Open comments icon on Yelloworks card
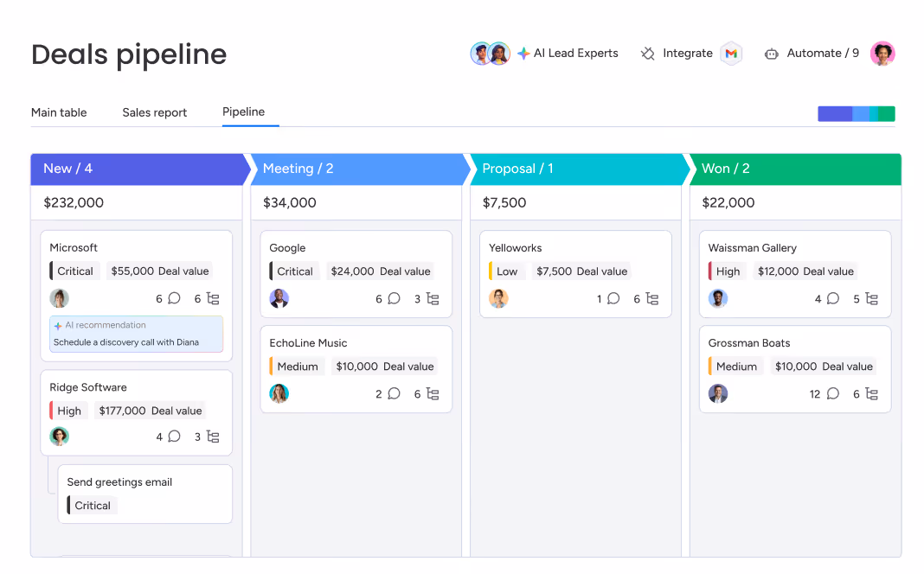The image size is (924, 574). pyautogui.click(x=613, y=298)
